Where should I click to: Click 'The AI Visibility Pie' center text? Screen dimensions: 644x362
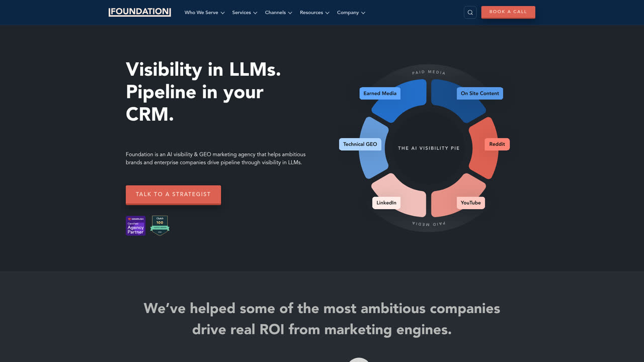(x=429, y=148)
